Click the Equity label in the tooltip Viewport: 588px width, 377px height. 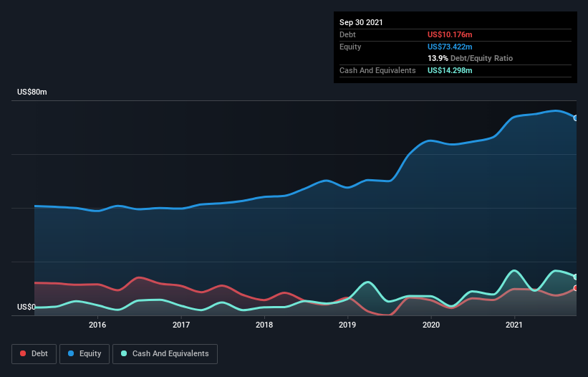tap(350, 47)
